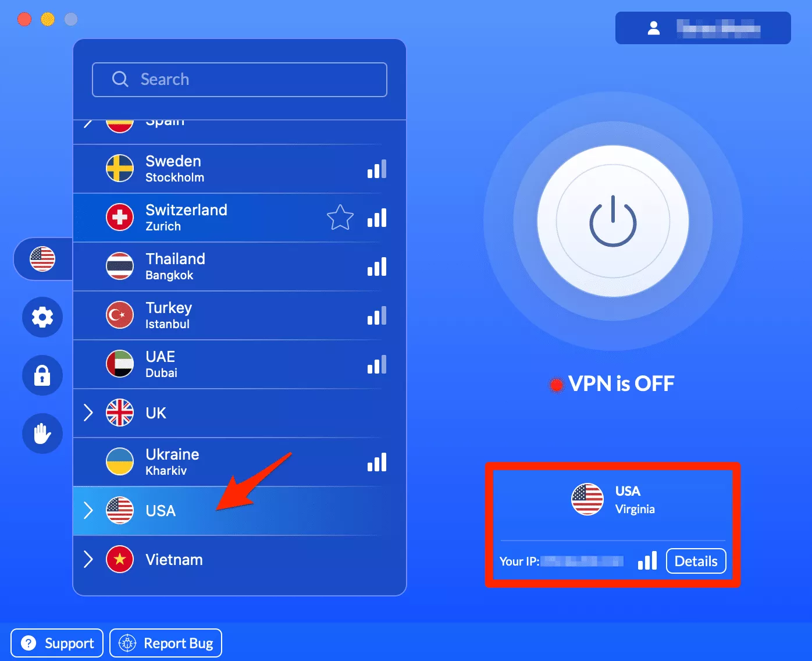Select Ukraine Kharkiv server
Screen dimensions: 812x661
pyautogui.click(x=240, y=462)
